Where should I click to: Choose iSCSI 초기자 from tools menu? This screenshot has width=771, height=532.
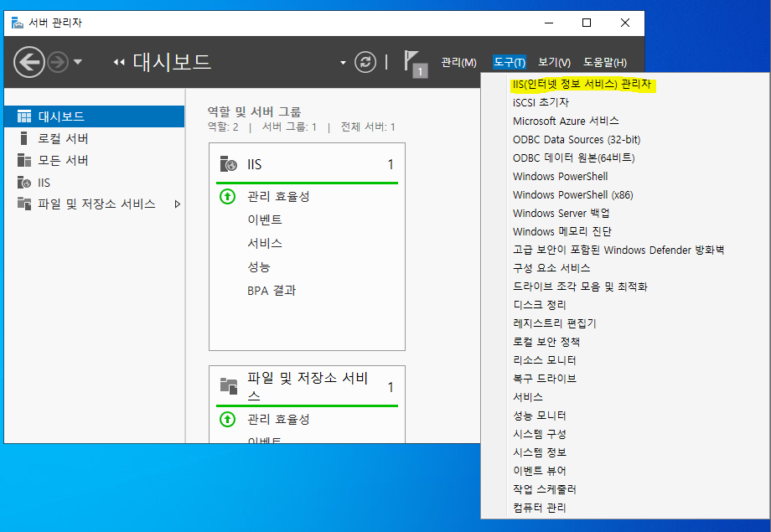(x=541, y=102)
